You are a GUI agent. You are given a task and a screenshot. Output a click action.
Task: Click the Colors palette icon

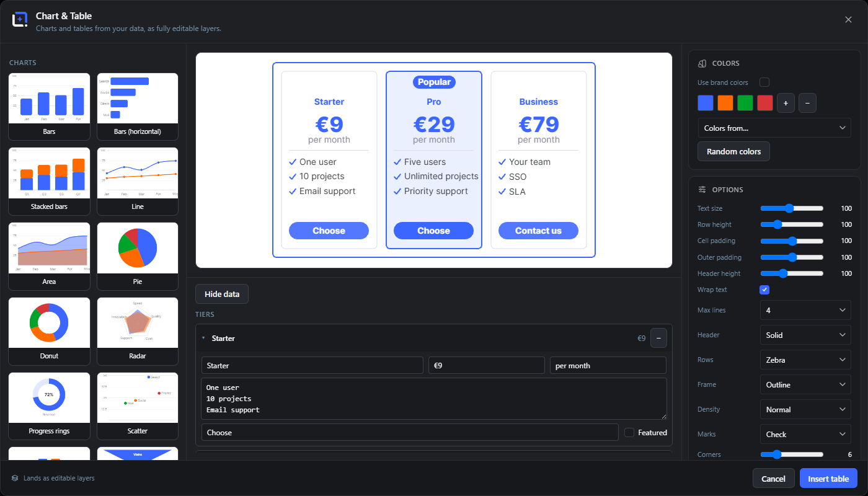702,63
